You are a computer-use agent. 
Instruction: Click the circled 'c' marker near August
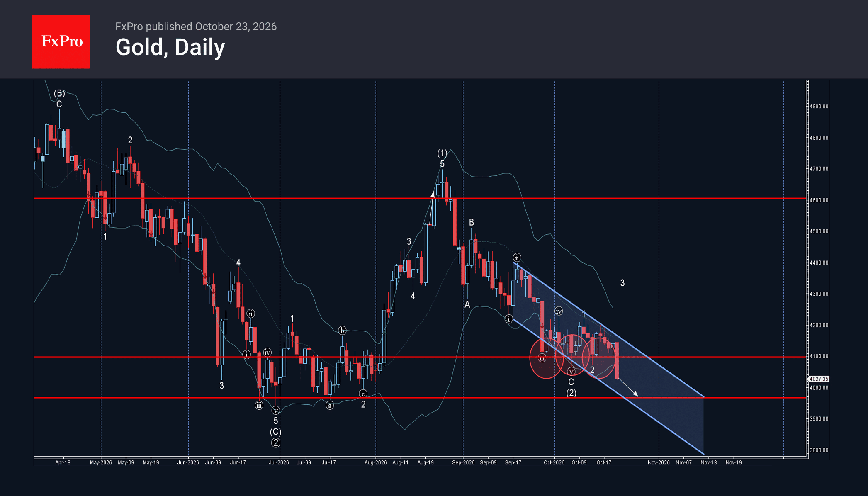click(363, 394)
